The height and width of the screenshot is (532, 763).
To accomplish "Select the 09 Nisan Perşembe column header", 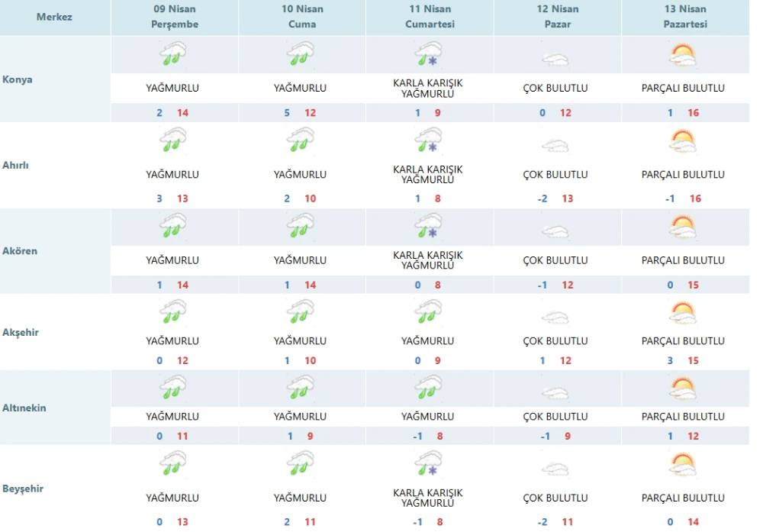I will click(175, 17).
